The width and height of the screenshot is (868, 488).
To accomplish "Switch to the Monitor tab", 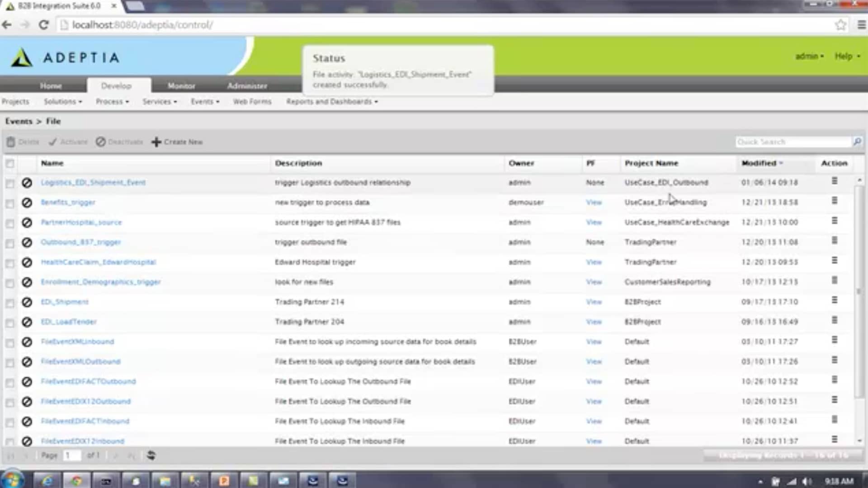I will pos(181,86).
